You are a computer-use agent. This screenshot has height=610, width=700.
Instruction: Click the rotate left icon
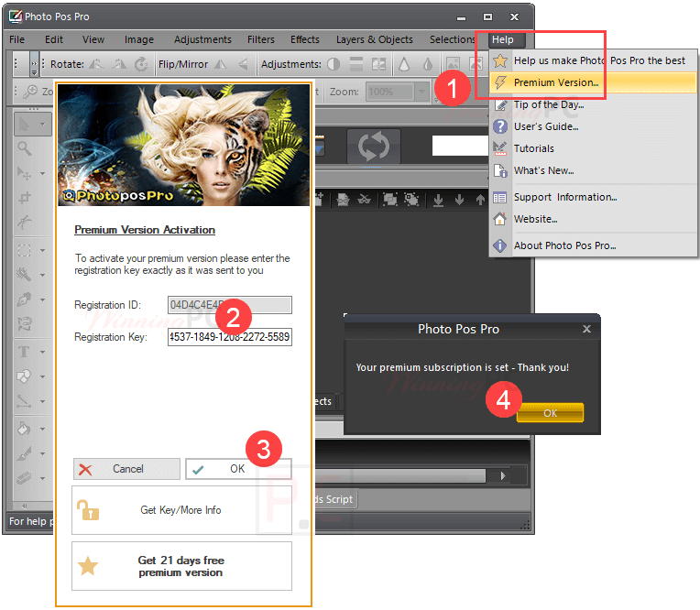coord(96,64)
